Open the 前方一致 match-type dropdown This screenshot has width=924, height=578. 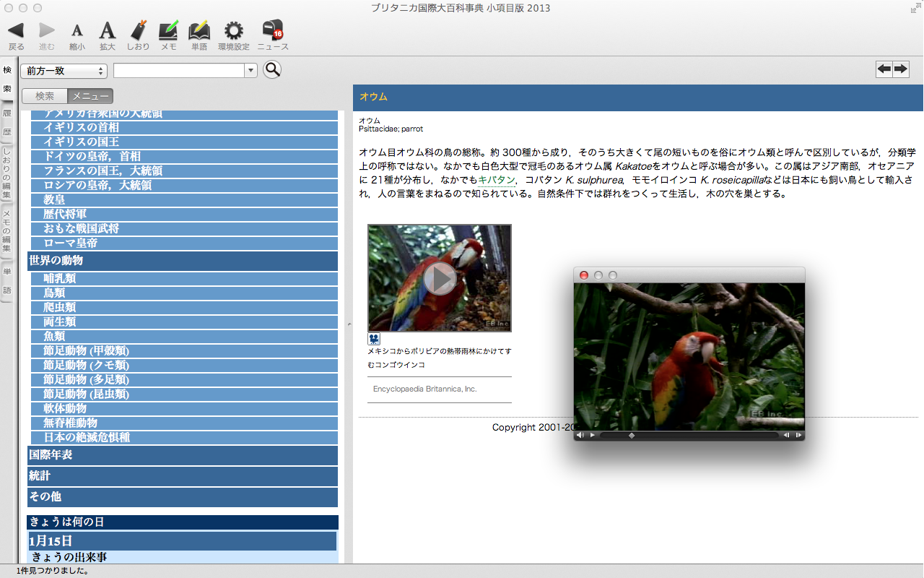[x=64, y=71]
